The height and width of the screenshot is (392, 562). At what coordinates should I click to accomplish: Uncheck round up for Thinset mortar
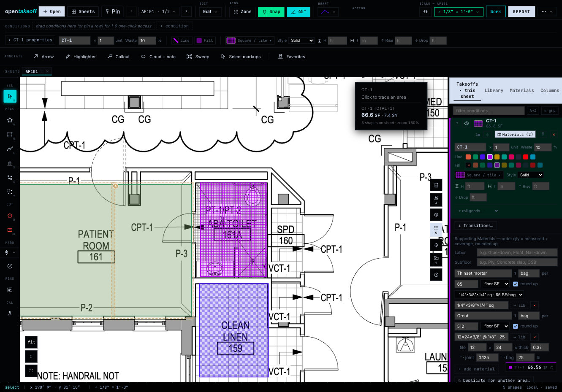[x=515, y=284]
